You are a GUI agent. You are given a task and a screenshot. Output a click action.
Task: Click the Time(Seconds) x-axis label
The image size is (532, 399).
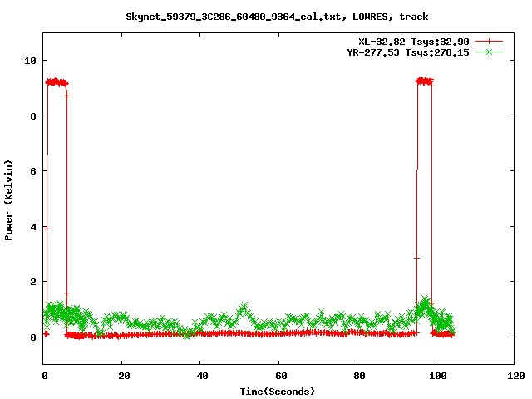click(x=278, y=392)
